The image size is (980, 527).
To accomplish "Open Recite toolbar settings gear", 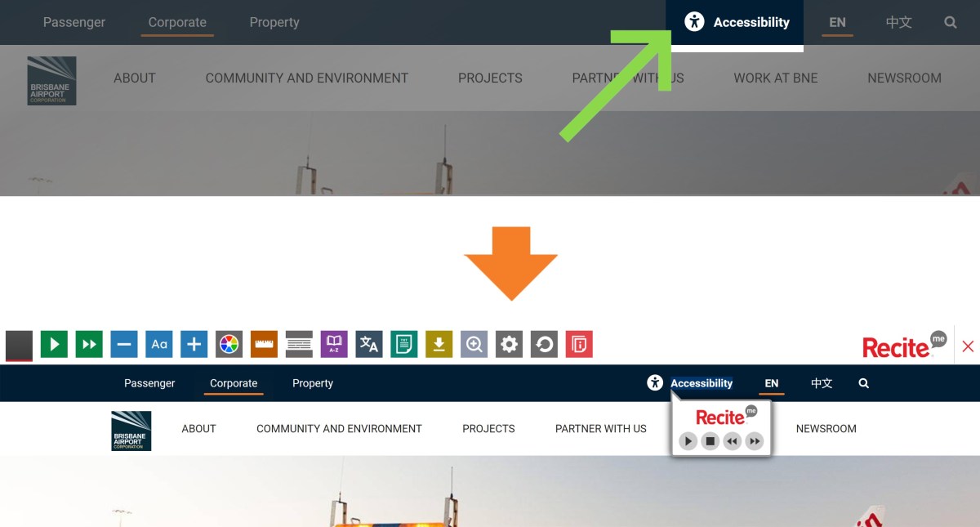I will point(510,345).
